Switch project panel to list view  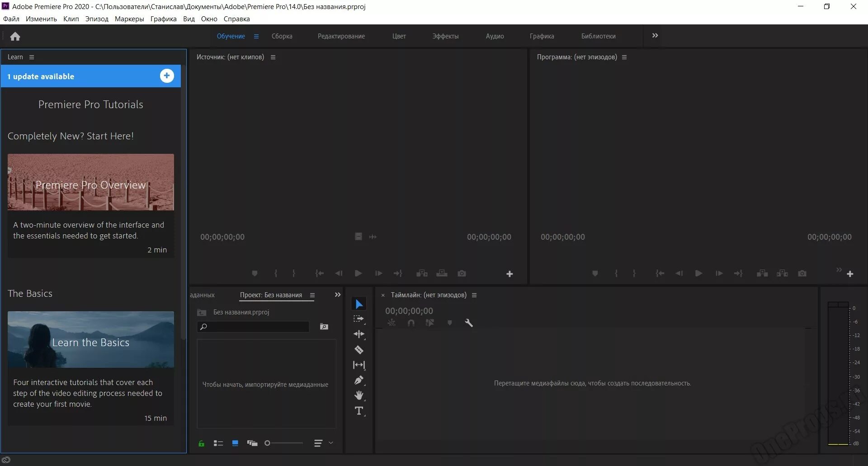pyautogui.click(x=218, y=443)
